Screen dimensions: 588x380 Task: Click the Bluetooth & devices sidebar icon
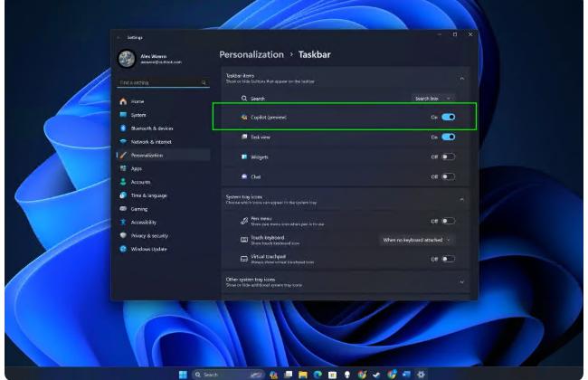pos(123,128)
